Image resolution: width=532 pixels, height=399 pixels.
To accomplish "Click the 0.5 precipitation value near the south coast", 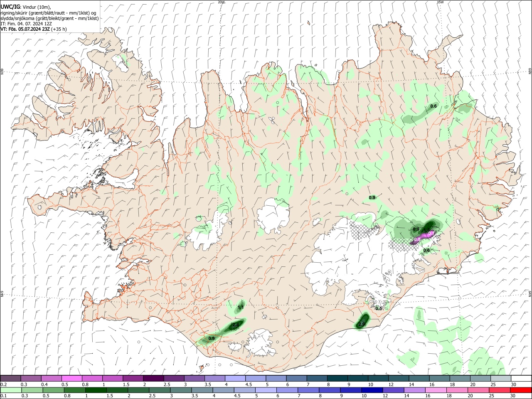I will coord(379,308).
